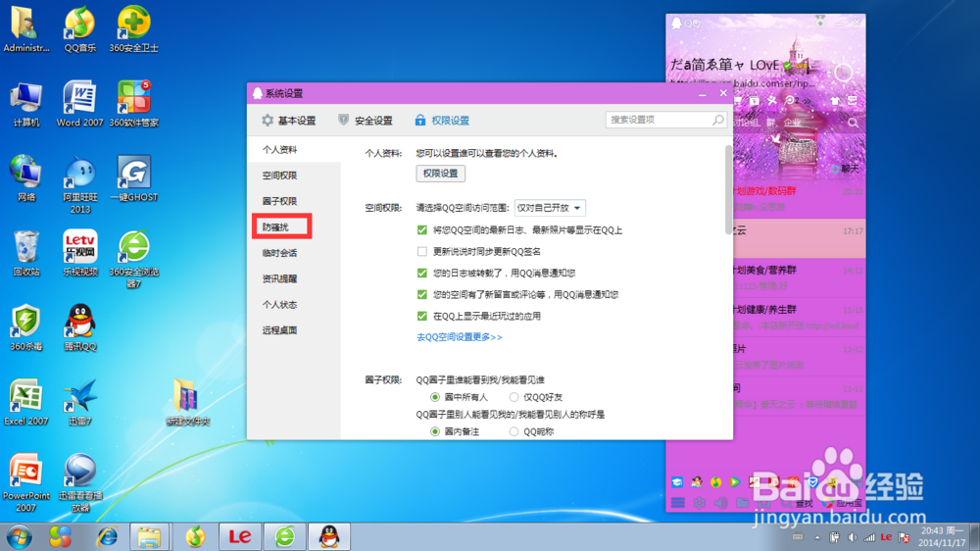
Task: Select the 360软件管家 desktop icon
Action: tap(133, 104)
